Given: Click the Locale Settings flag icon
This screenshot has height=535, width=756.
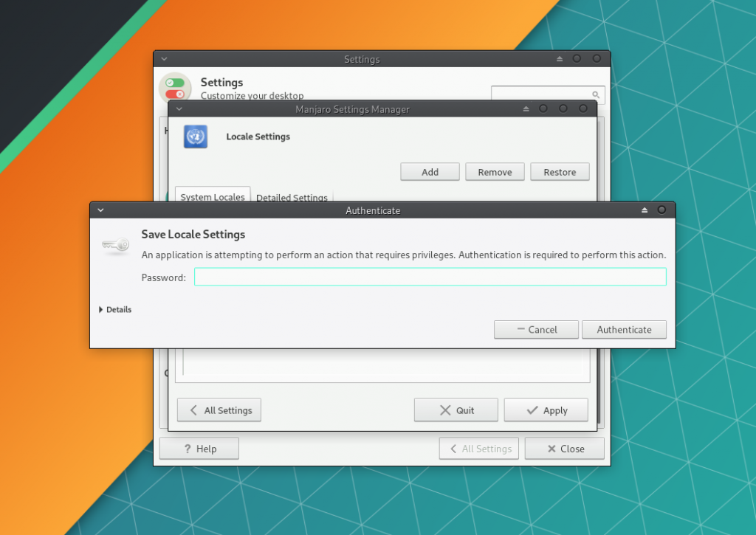Looking at the screenshot, I should [x=196, y=137].
